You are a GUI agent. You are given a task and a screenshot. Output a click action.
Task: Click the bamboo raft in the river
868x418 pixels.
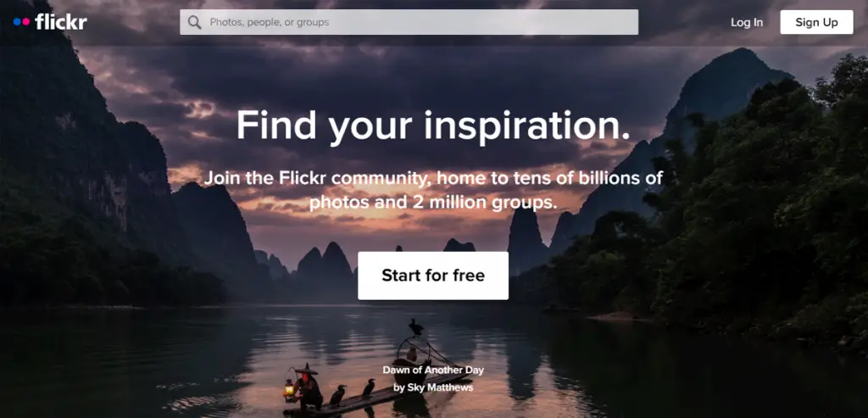[376, 396]
